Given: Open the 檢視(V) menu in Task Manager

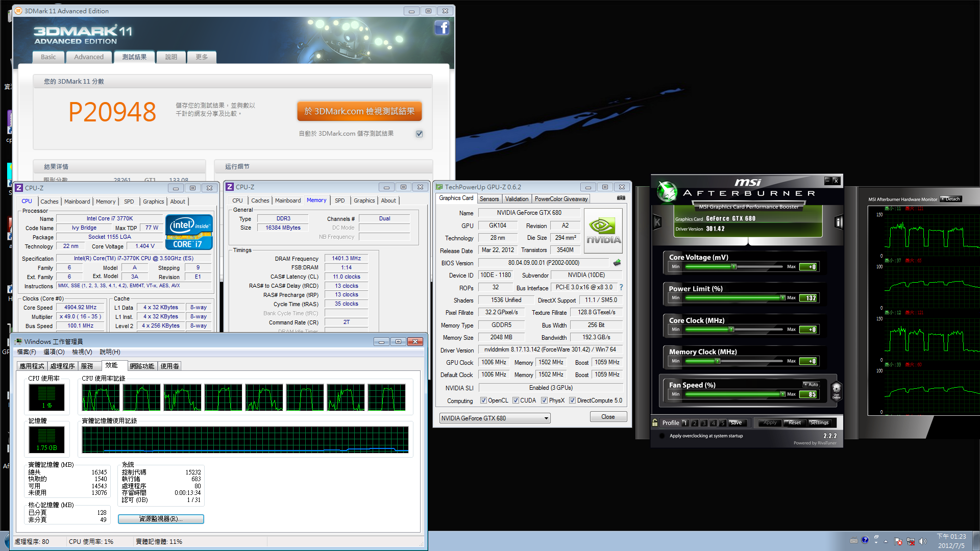Looking at the screenshot, I should tap(82, 352).
